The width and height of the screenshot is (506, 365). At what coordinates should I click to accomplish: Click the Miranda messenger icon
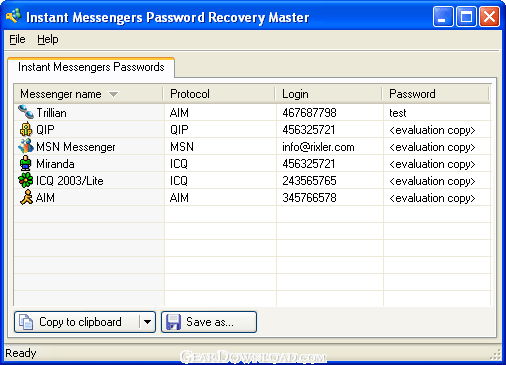pyautogui.click(x=26, y=163)
